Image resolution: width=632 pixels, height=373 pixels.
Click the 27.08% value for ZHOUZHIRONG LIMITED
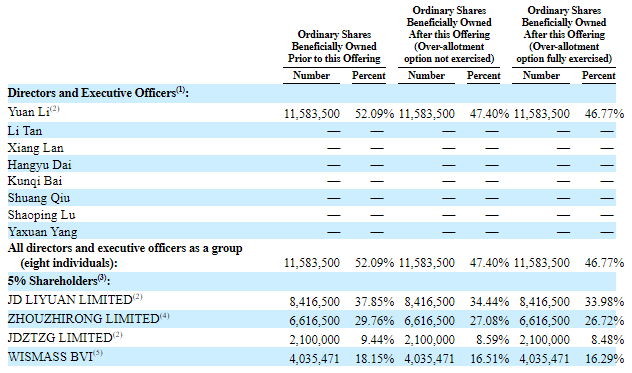(x=489, y=321)
